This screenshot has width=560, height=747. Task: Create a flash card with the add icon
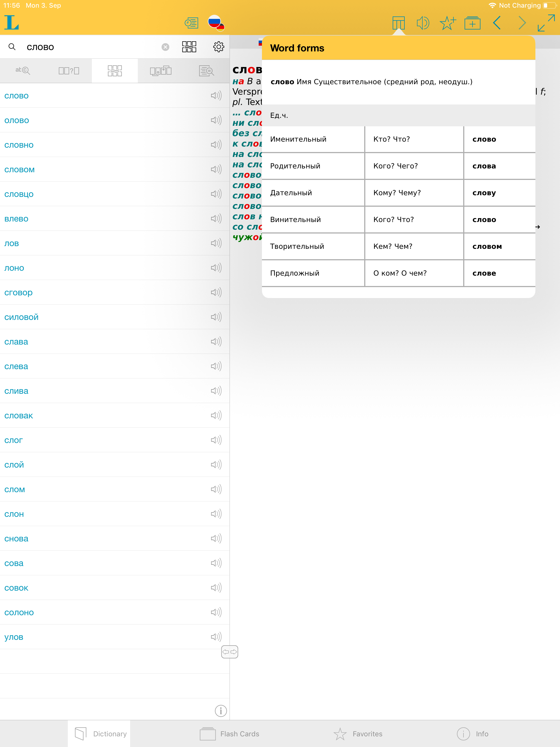(x=472, y=23)
